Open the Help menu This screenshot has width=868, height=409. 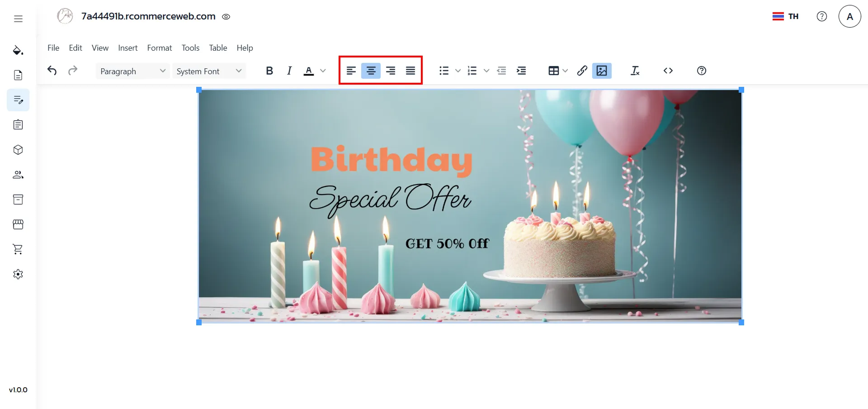245,48
